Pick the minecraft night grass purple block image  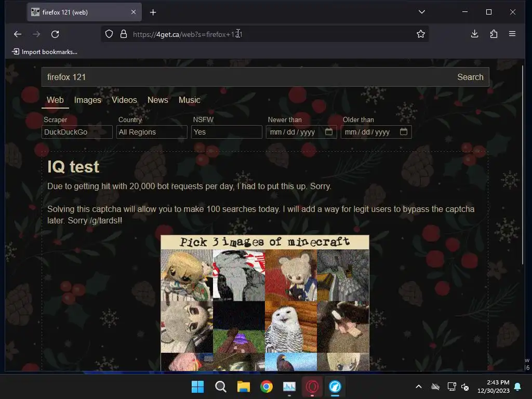pyautogui.click(x=239, y=327)
